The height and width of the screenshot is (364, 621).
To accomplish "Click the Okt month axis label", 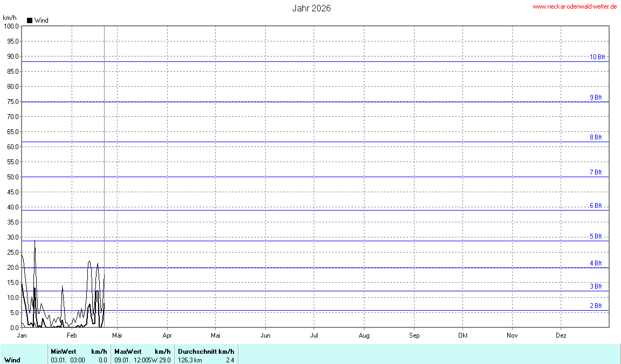I will [x=463, y=335].
